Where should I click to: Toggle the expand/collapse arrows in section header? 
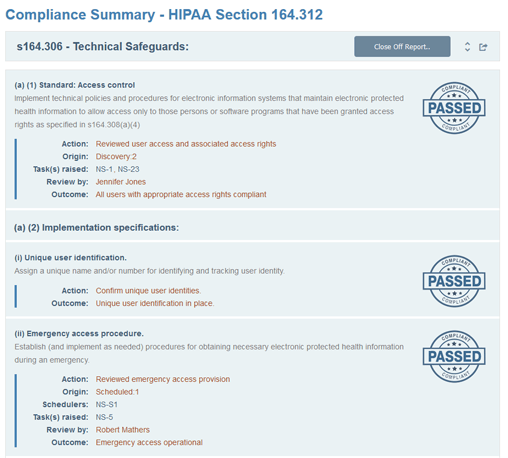click(467, 47)
